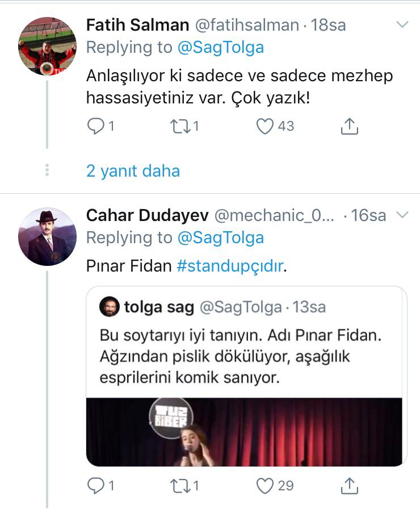Play the quoted stand-up video thumbnail
420x521 pixels.
coord(244,432)
